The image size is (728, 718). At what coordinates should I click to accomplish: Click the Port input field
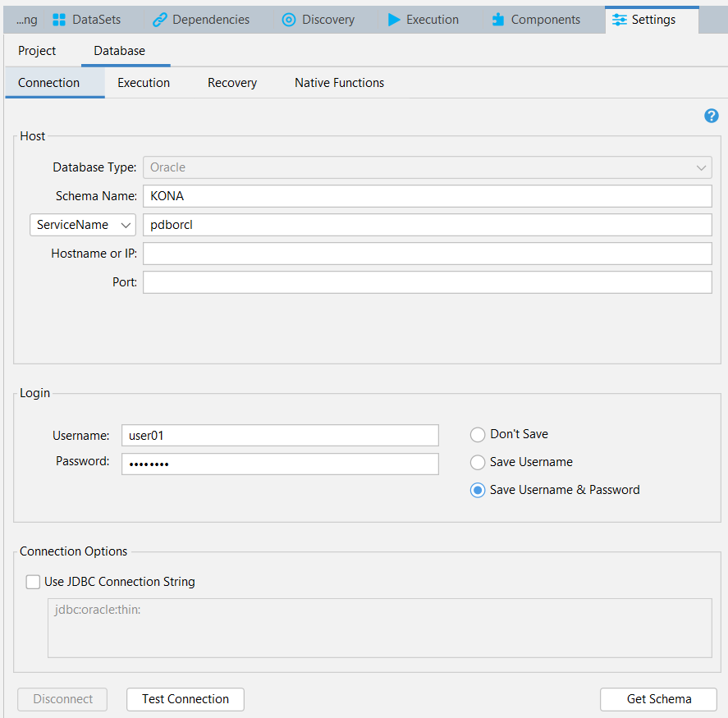[427, 282]
